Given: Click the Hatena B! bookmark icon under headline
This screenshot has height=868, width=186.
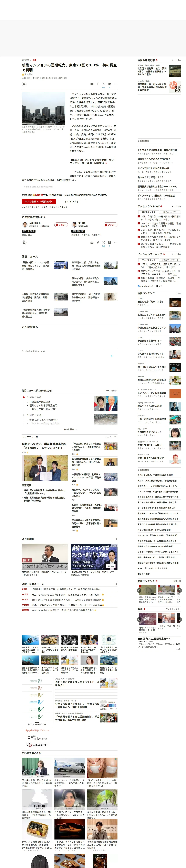Looking at the screenshot, I should [x=109, y=84].
